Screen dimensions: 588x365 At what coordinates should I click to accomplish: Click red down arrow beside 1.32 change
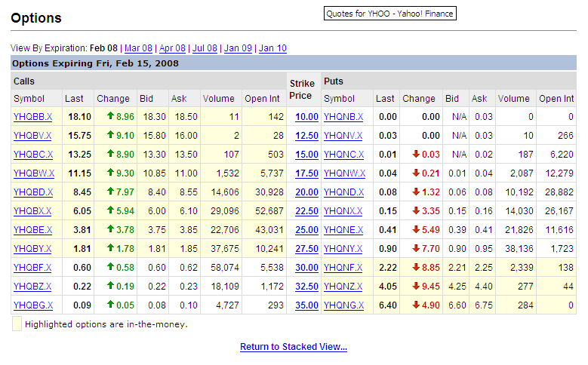[416, 192]
